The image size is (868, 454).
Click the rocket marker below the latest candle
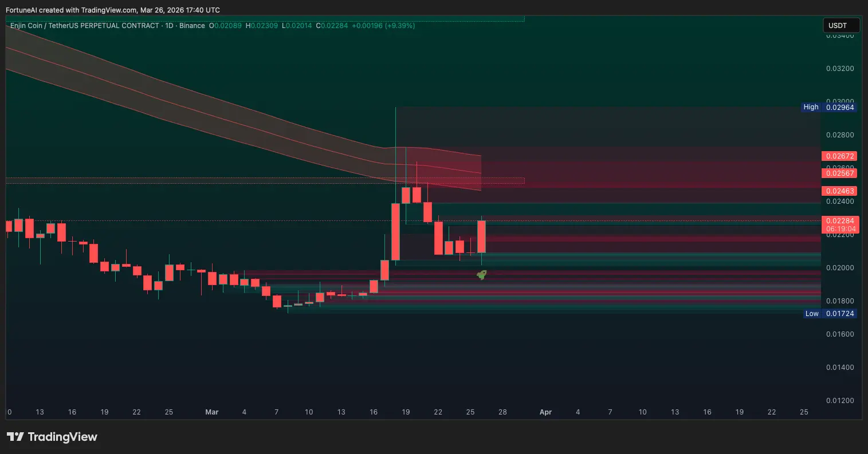pos(482,275)
